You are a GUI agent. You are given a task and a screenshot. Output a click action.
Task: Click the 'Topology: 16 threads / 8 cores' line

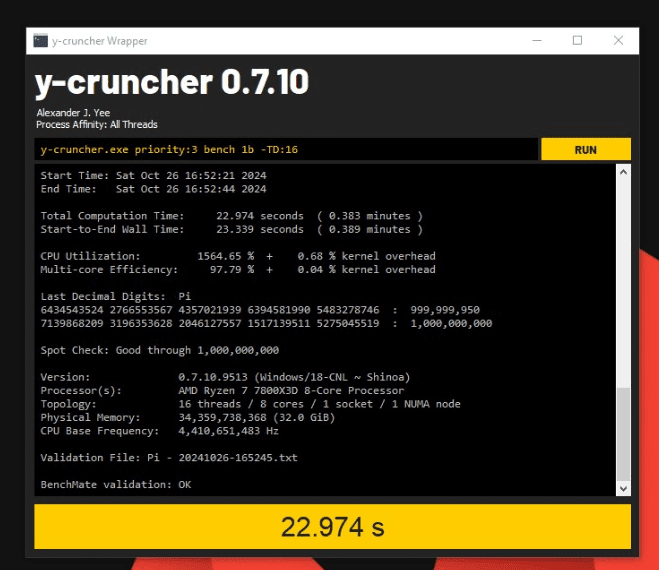tap(250, 404)
